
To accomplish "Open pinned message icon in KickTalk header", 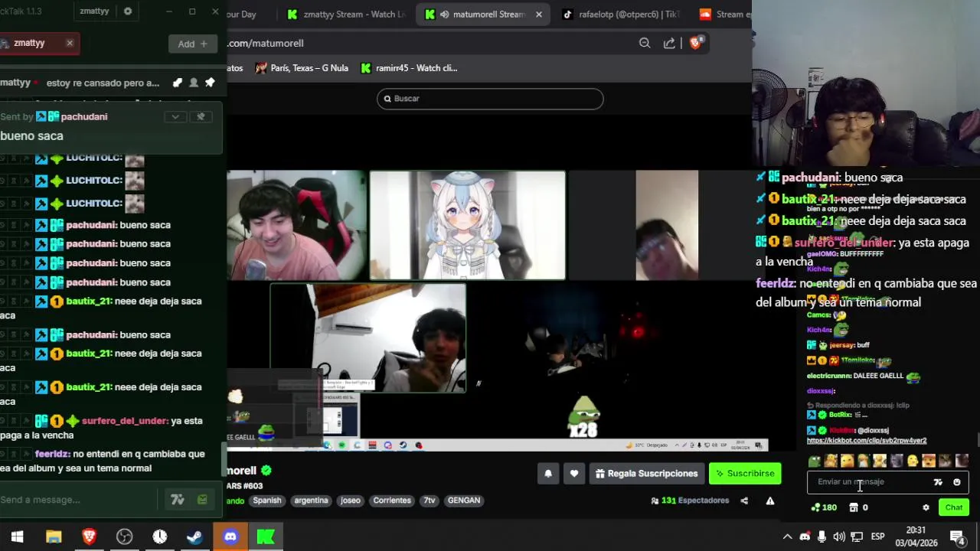I will (210, 83).
